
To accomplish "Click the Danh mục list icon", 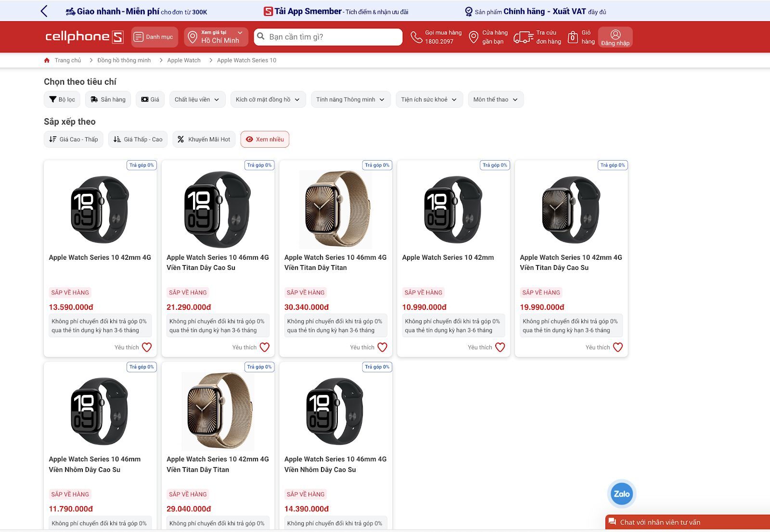I will 139,37.
